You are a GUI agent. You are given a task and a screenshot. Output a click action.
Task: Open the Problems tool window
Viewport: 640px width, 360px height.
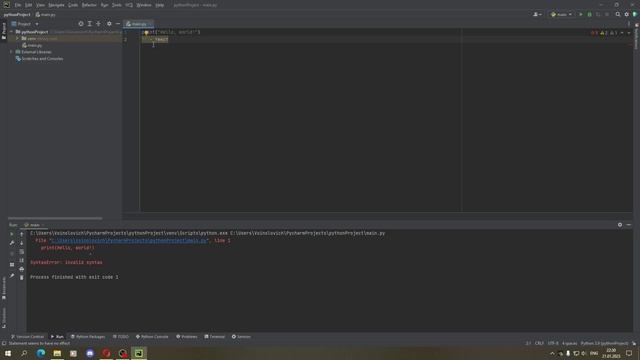coord(187,337)
